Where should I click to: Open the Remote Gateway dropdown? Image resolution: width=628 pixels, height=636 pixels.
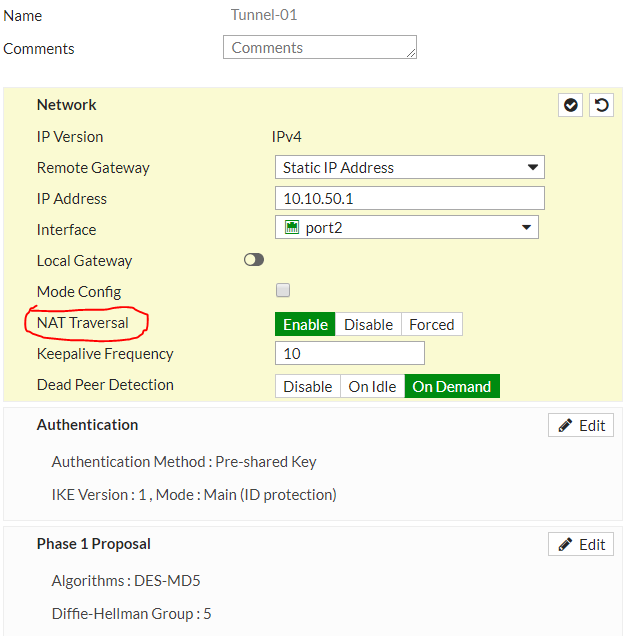pyautogui.click(x=410, y=167)
